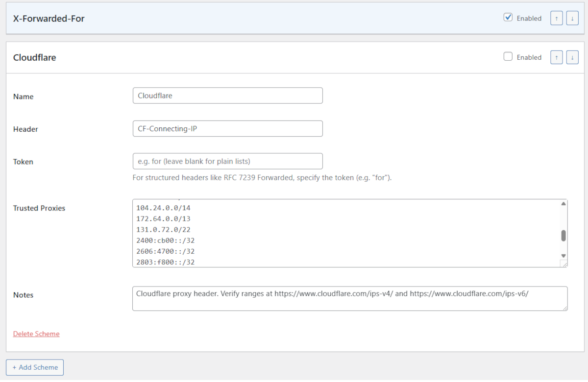Select the Name field containing Cloudflare

point(227,95)
